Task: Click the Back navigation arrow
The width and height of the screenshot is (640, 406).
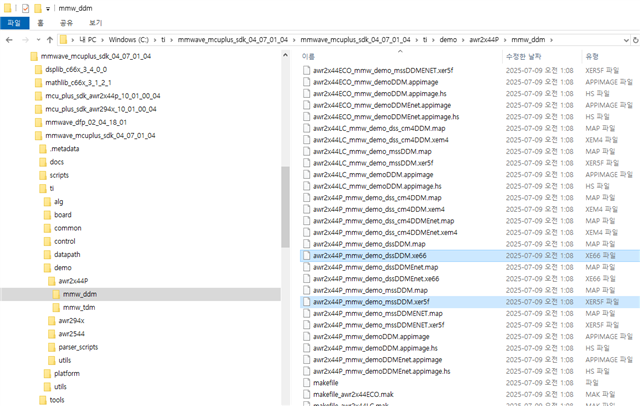Action: pyautogui.click(x=9, y=40)
